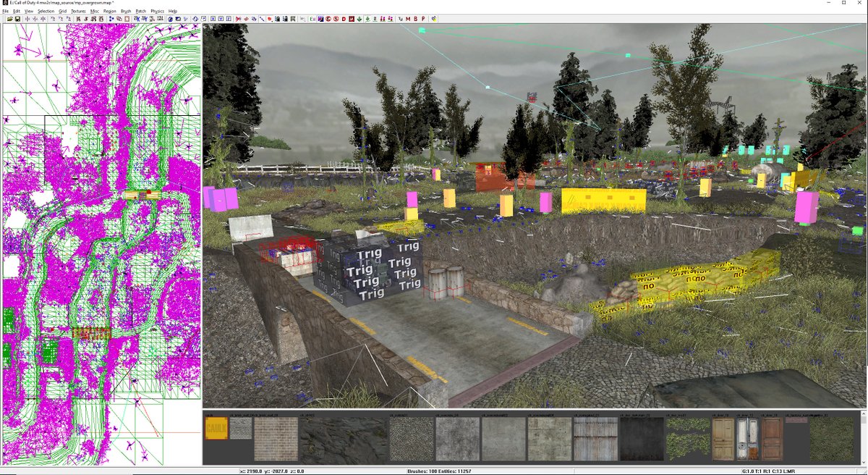The width and height of the screenshot is (868, 475).
Task: Open the Patch menu
Action: click(141, 12)
